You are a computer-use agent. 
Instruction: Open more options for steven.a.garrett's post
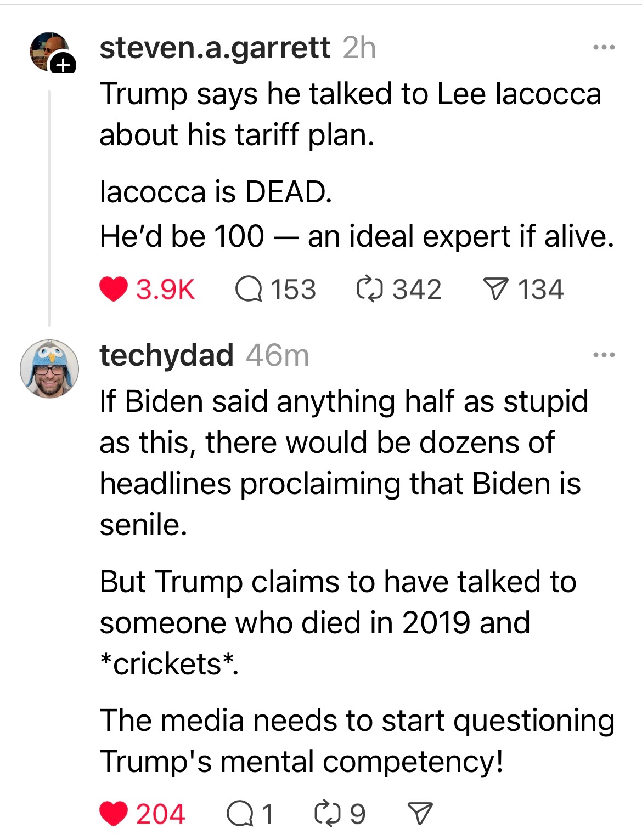[604, 48]
